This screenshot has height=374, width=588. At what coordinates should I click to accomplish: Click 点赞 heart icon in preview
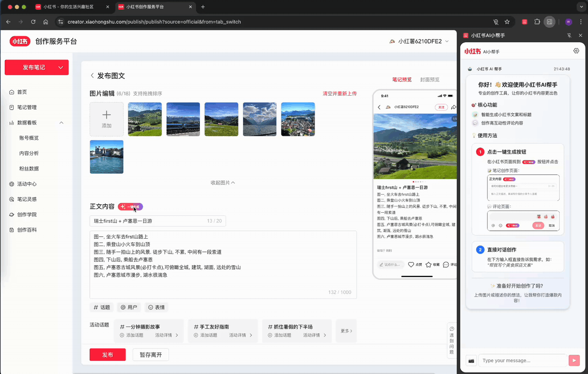[x=411, y=264]
